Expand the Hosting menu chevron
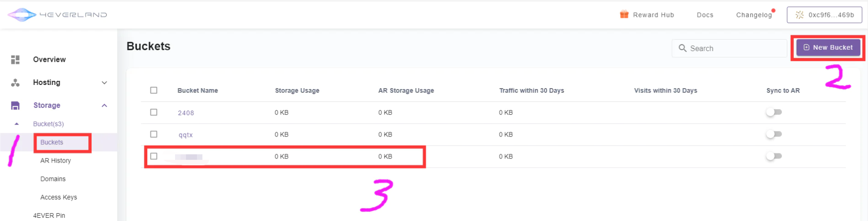The width and height of the screenshot is (868, 221). pyautogui.click(x=104, y=83)
